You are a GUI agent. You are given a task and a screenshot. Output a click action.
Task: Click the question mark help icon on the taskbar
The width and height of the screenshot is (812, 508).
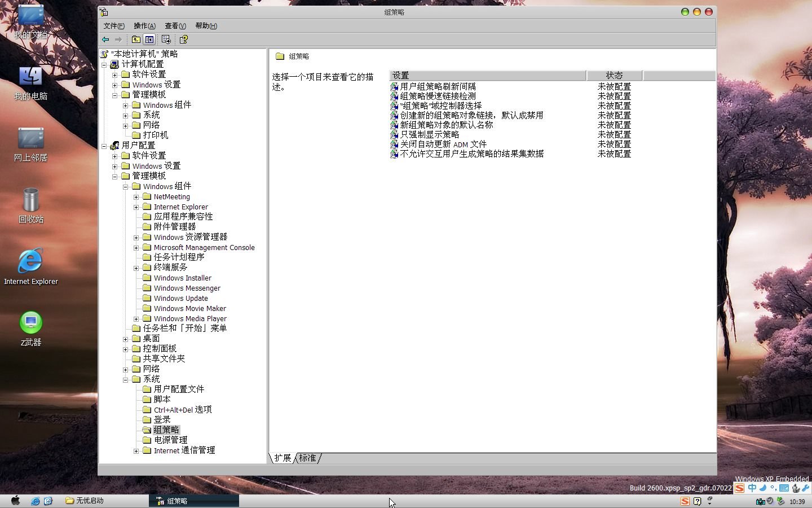coord(698,501)
